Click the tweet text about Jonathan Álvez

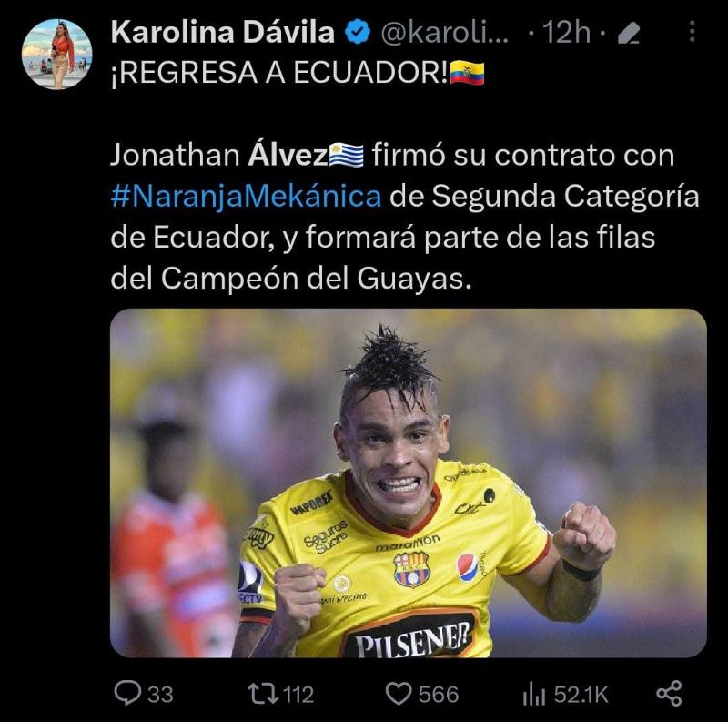point(405,216)
